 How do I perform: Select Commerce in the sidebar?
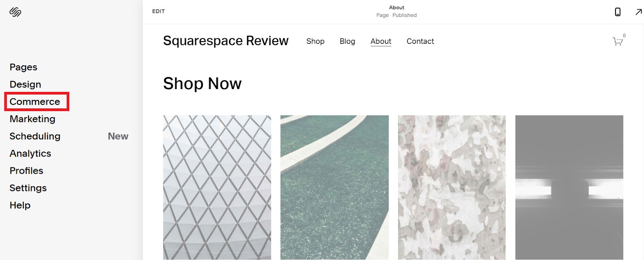click(35, 102)
